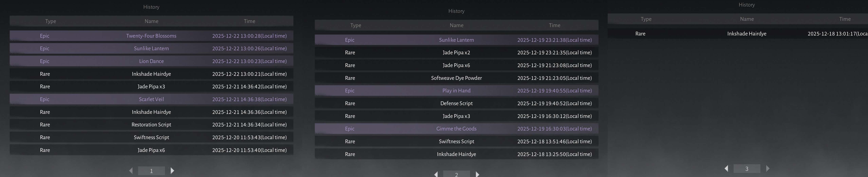Select the Gimme the Goods item name
The image size is (868, 177).
pyautogui.click(x=457, y=129)
